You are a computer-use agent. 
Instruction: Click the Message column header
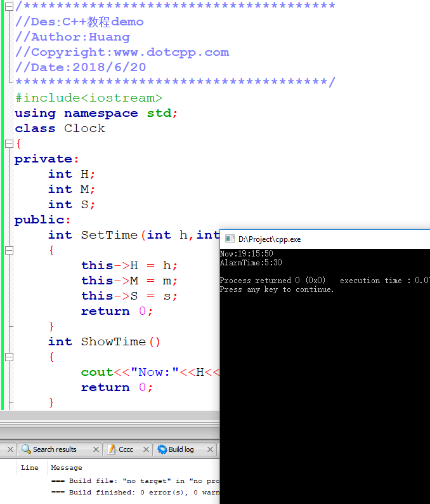click(67, 468)
